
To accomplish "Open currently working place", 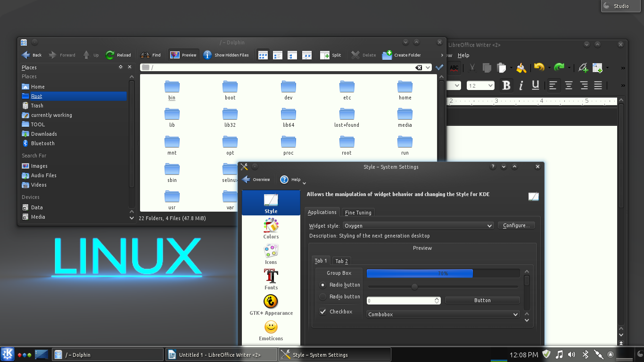I will click(74, 115).
